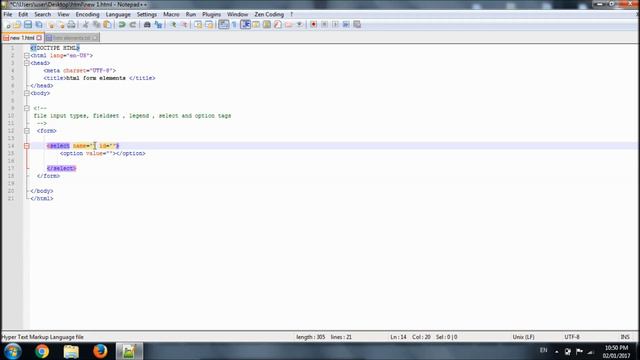The image size is (640, 360).
Task: Click the Open file toolbar icon
Action: 17,25
